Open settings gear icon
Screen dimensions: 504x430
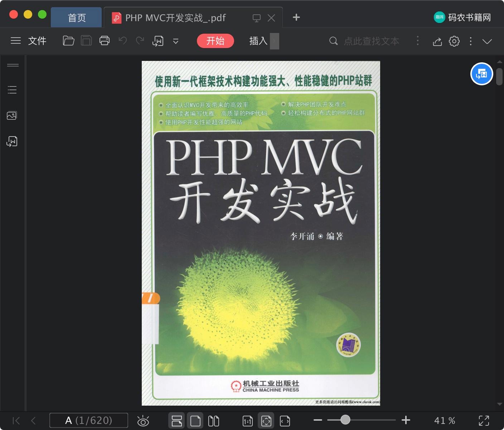(x=454, y=41)
